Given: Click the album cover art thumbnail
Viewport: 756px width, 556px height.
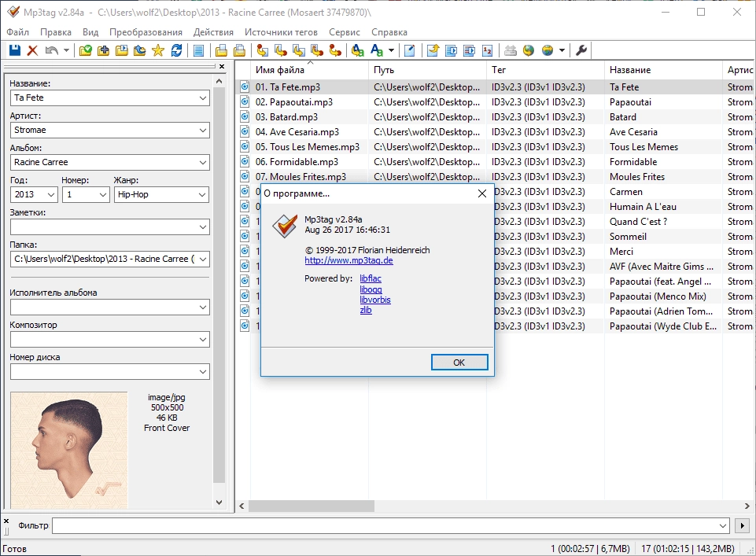Looking at the screenshot, I should (69, 450).
